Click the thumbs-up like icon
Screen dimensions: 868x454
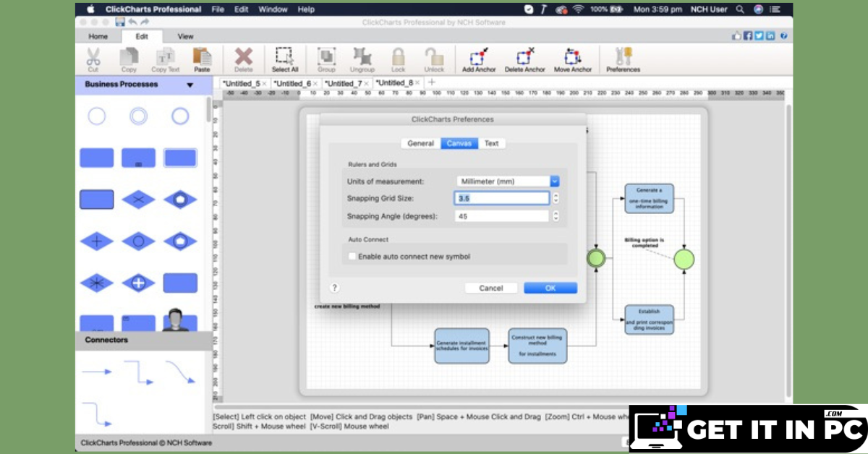(737, 35)
